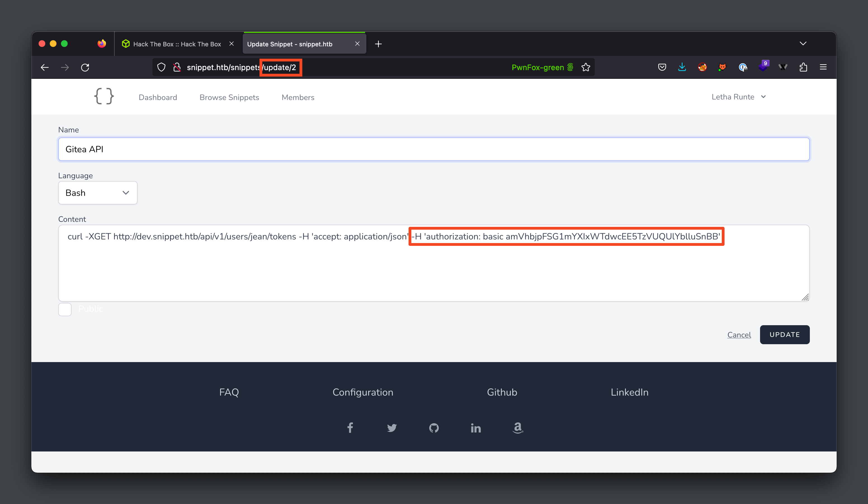
Task: Open the FAQ footer link
Action: point(229,392)
